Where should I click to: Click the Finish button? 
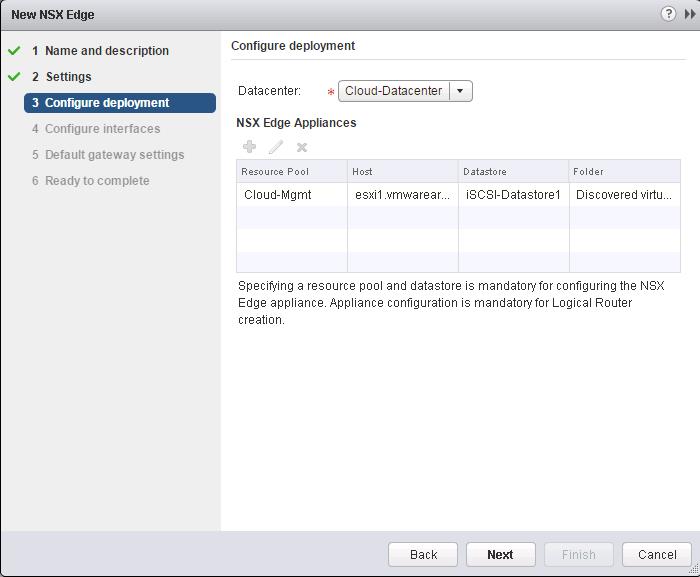tap(579, 554)
